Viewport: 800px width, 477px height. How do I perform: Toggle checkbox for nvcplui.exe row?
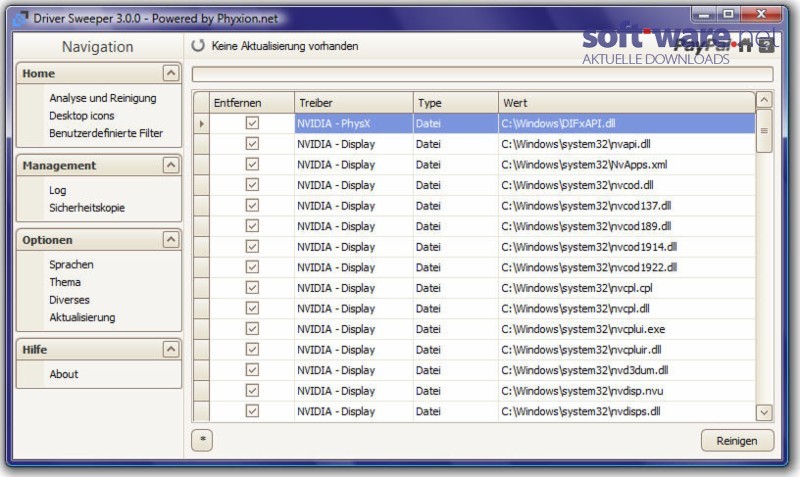[252, 329]
